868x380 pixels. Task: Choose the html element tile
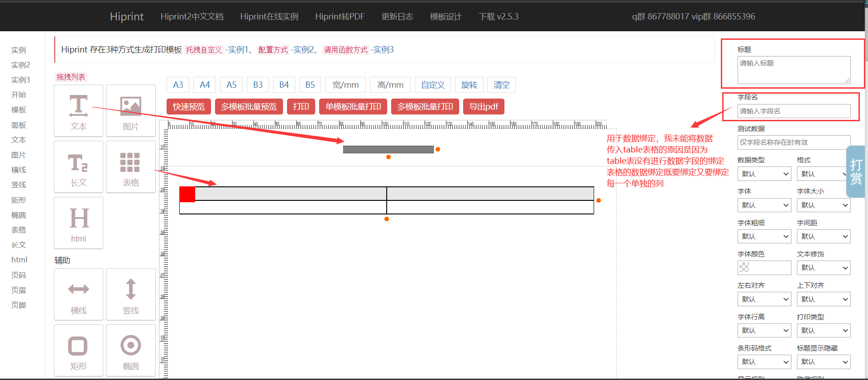78,223
